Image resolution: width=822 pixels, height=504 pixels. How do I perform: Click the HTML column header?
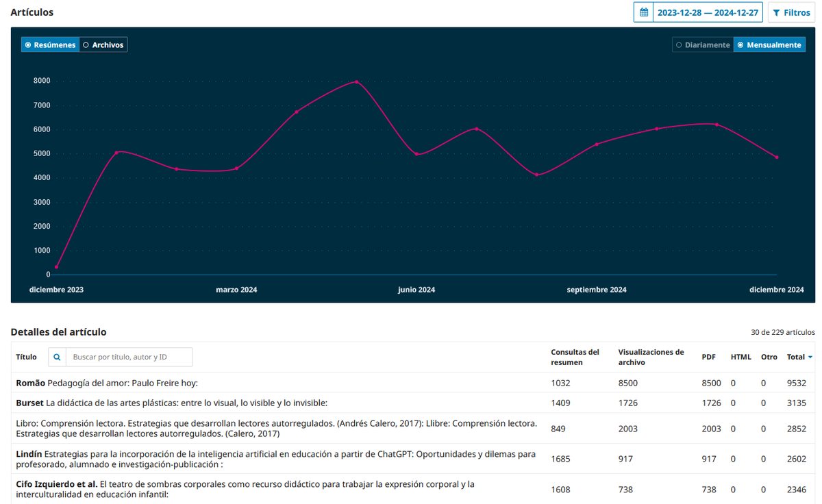[x=741, y=357]
